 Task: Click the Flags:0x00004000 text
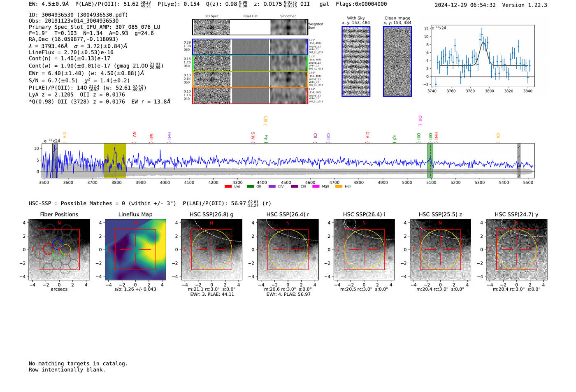pyautogui.click(x=361, y=4)
